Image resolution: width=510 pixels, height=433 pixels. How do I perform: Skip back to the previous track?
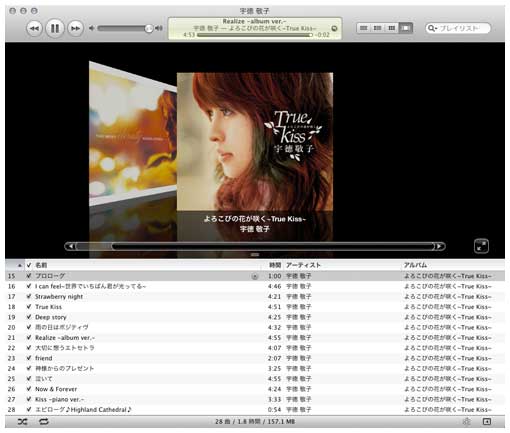[34, 28]
